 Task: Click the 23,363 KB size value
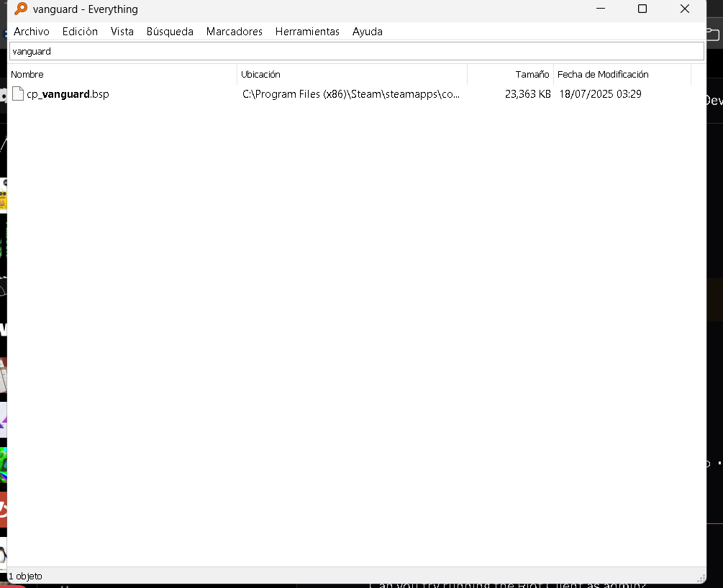pos(528,94)
